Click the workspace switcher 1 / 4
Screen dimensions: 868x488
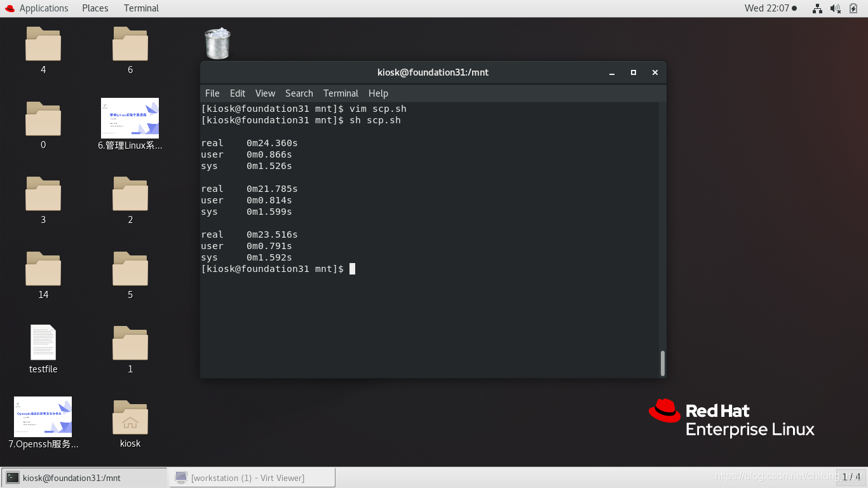pyautogui.click(x=851, y=477)
